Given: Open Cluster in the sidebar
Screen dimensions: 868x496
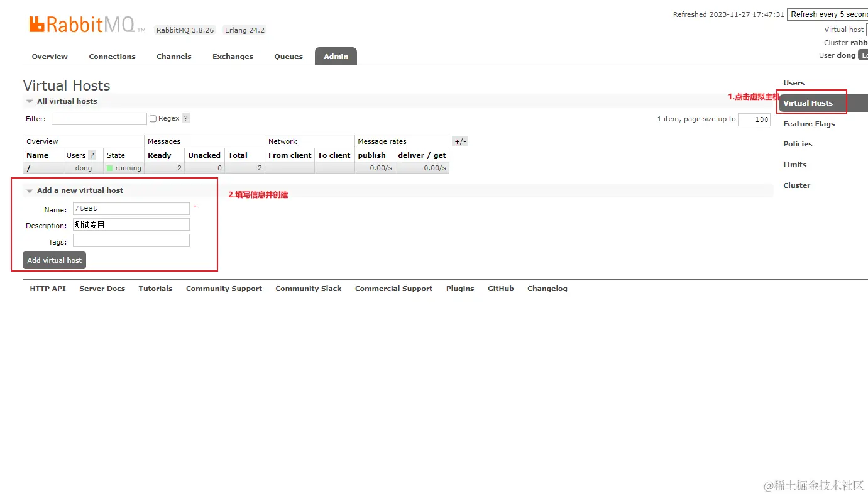Looking at the screenshot, I should (x=796, y=185).
